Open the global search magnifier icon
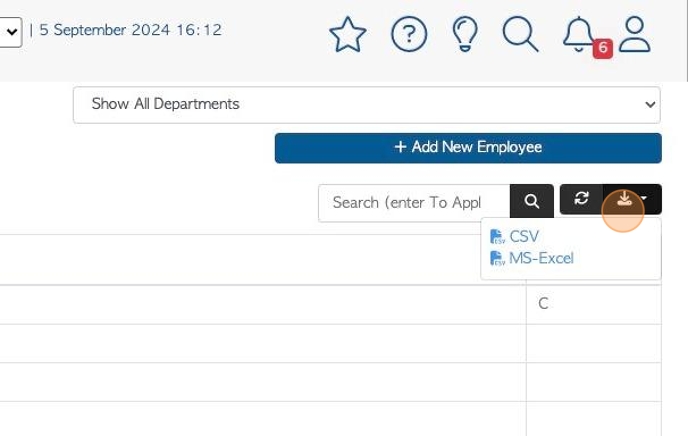Image resolution: width=688 pixels, height=436 pixels. pyautogui.click(x=520, y=34)
